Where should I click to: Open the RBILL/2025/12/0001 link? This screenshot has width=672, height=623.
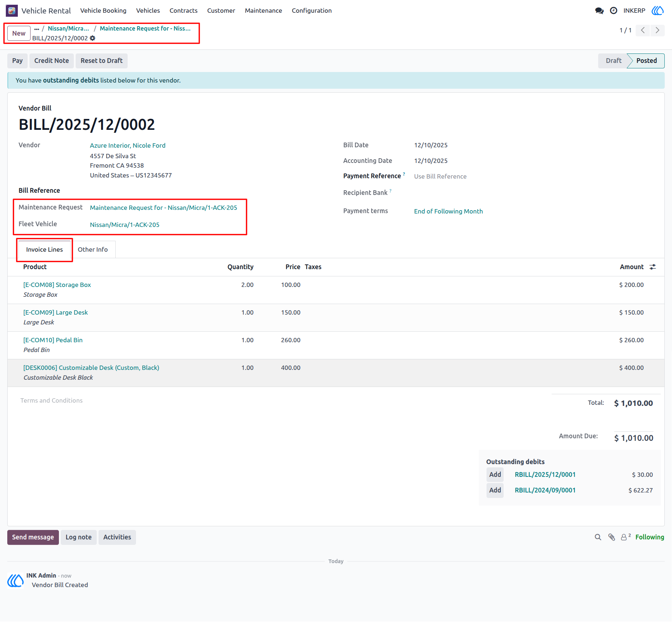[x=545, y=475]
